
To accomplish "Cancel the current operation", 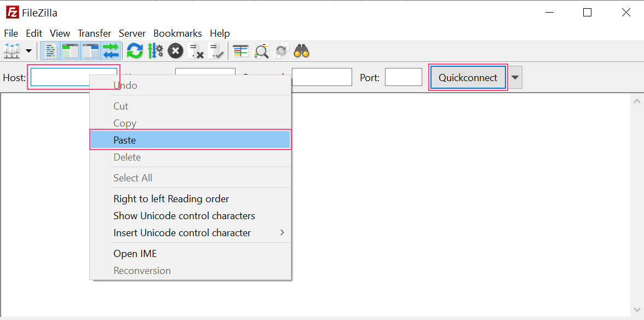I will [x=175, y=50].
